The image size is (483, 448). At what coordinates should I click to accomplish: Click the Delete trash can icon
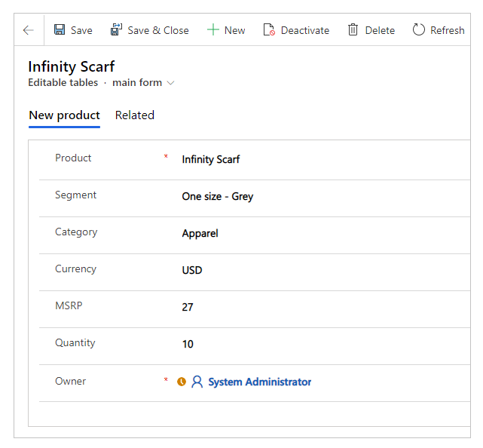353,30
